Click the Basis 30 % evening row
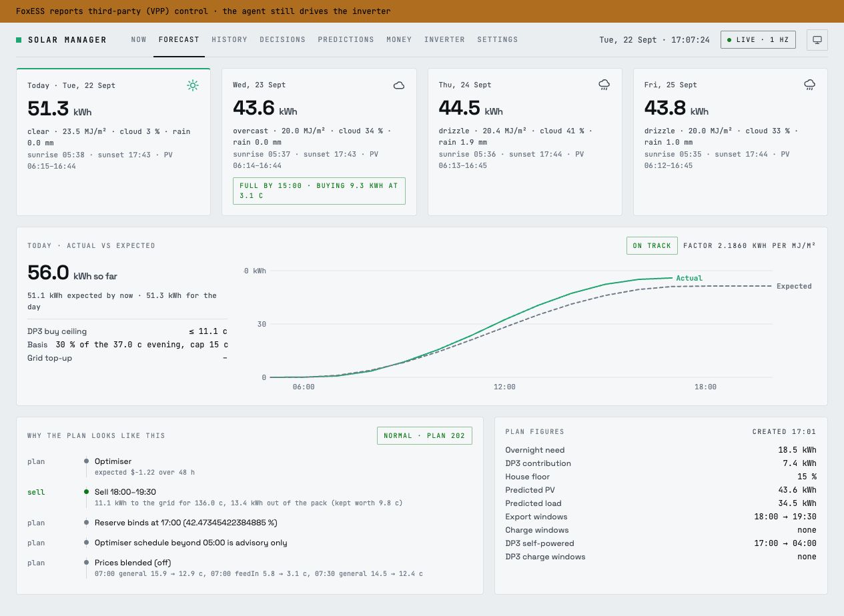Viewport: 844px width, 616px height. point(127,345)
